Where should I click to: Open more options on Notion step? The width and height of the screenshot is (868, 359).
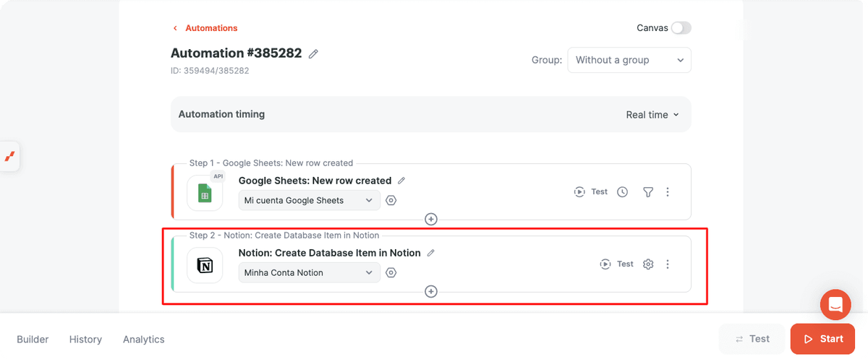click(x=668, y=264)
